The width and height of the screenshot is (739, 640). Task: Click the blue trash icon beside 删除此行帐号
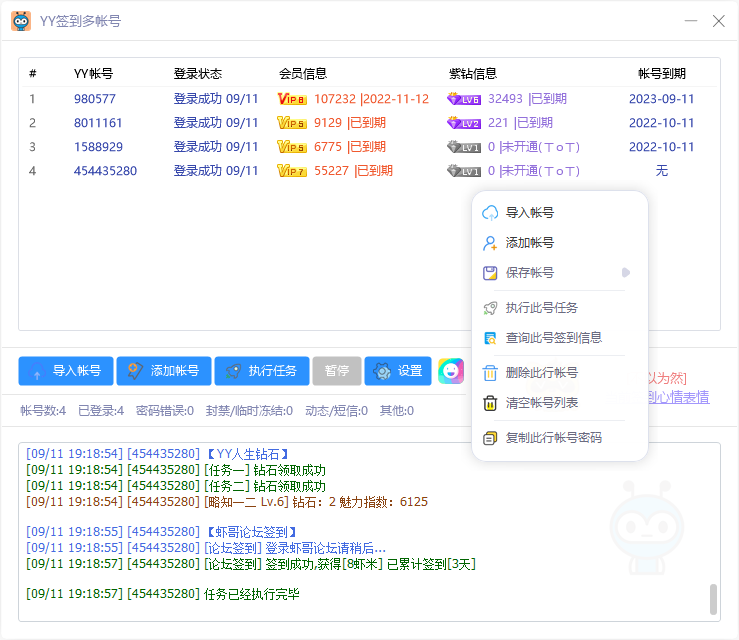[490, 373]
